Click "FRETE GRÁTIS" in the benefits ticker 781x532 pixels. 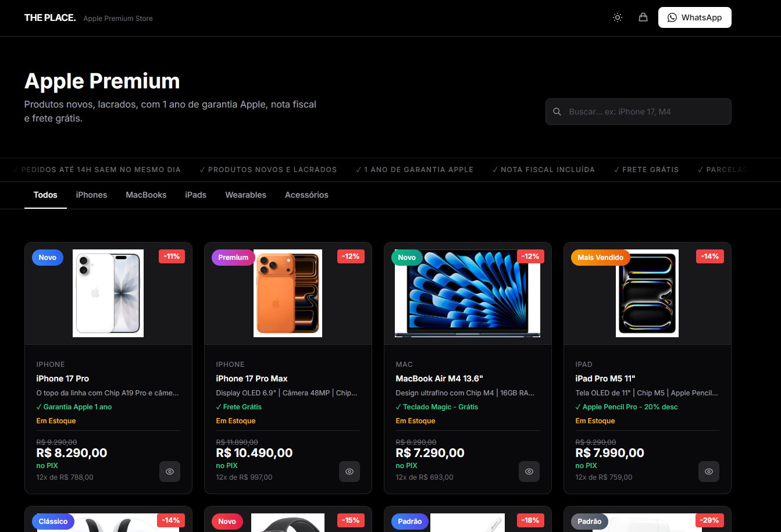[x=650, y=170]
